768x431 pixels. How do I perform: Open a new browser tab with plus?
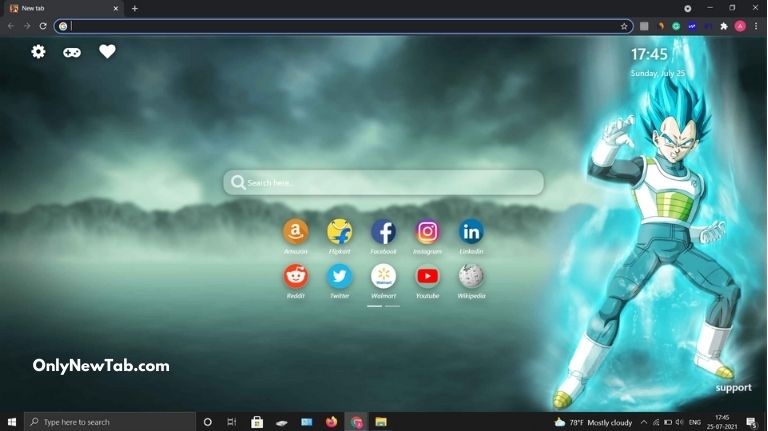click(x=135, y=8)
